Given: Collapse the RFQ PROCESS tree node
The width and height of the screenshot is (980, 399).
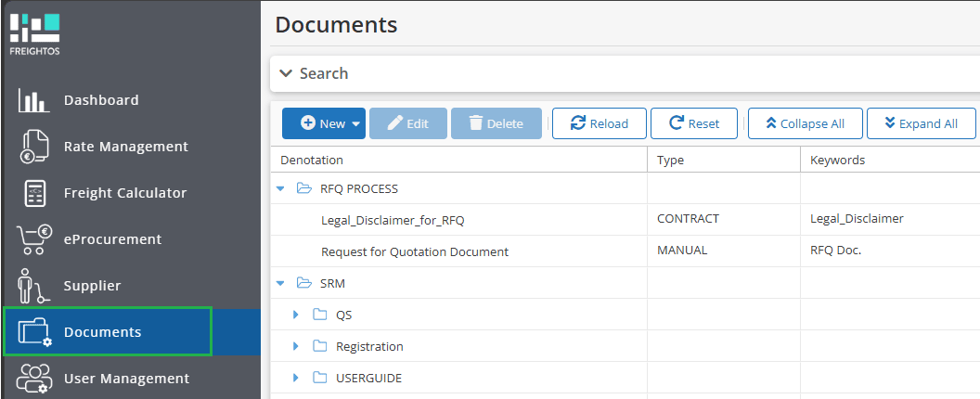Looking at the screenshot, I should [x=280, y=188].
